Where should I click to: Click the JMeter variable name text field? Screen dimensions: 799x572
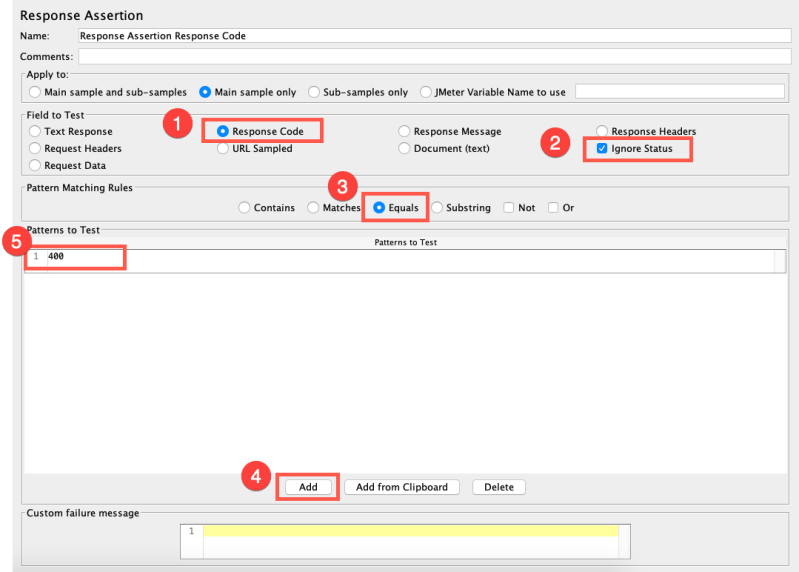tap(680, 92)
